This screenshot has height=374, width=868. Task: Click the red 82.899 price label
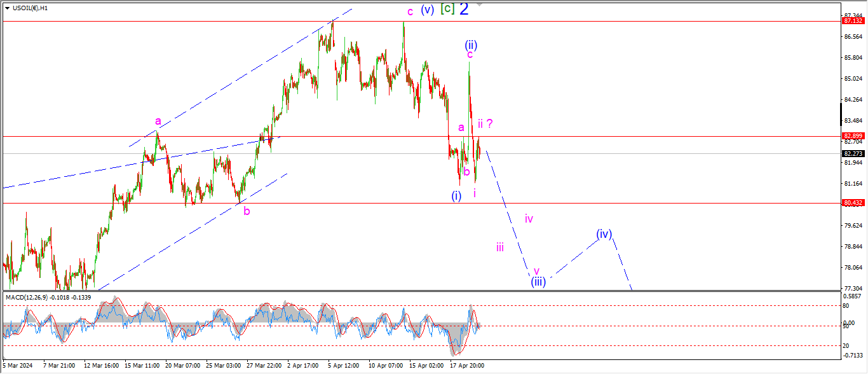coord(852,136)
